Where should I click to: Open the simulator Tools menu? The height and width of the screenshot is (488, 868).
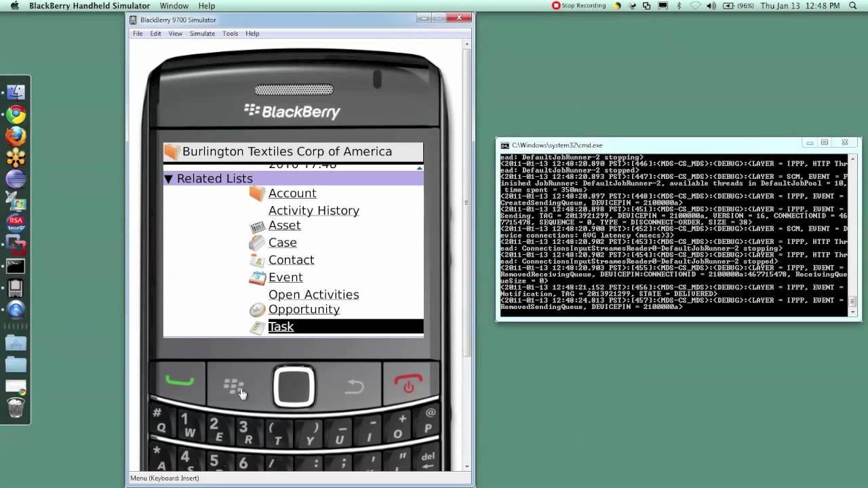[x=231, y=33]
